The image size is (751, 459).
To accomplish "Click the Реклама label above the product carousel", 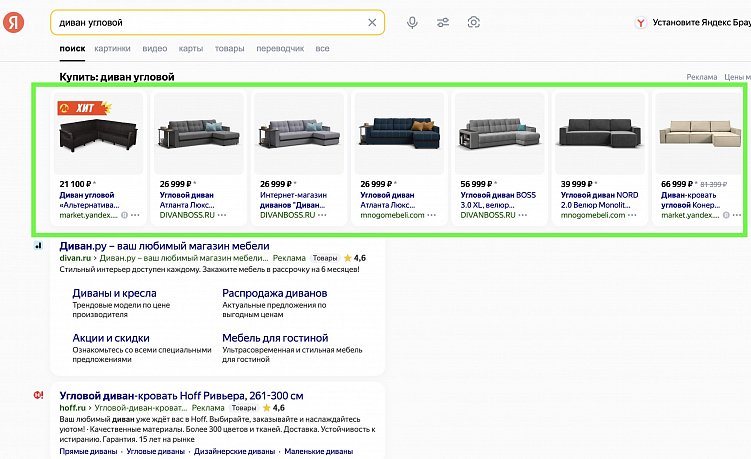I will 702,77.
